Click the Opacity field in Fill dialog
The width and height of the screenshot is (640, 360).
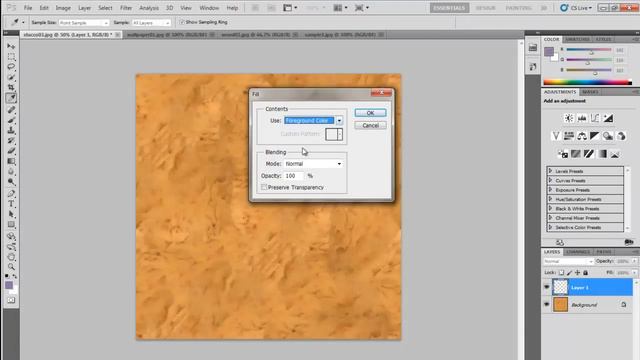(x=294, y=176)
